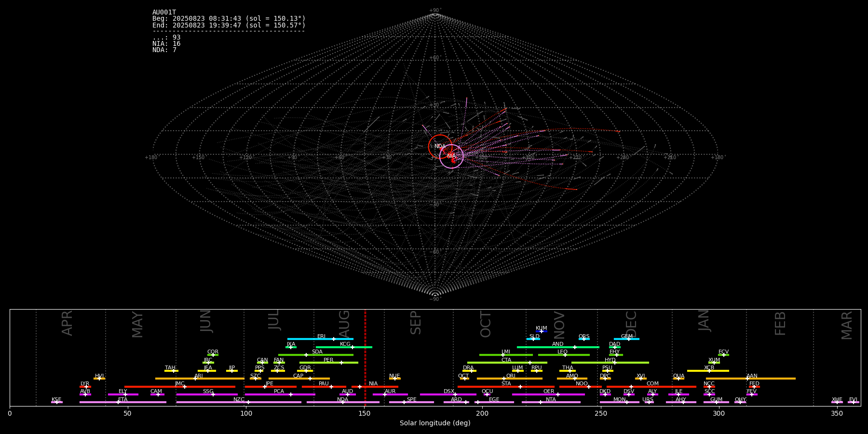This screenshot has width=868, height=434.
Task: Click the DSX purple shower bar
Action: pyautogui.click(x=448, y=394)
